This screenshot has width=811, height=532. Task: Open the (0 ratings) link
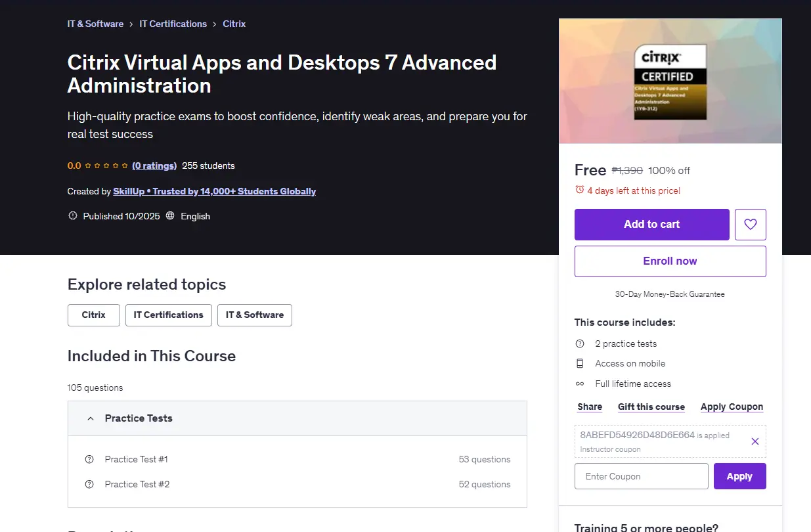tap(154, 166)
